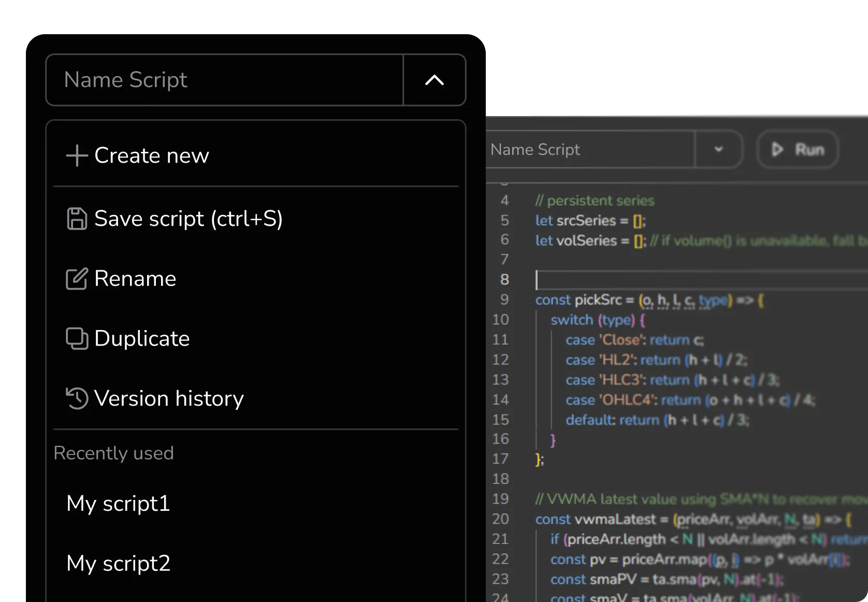Click the overlapping squares Duplicate icon
The width and height of the screenshot is (868, 602).
point(77,339)
